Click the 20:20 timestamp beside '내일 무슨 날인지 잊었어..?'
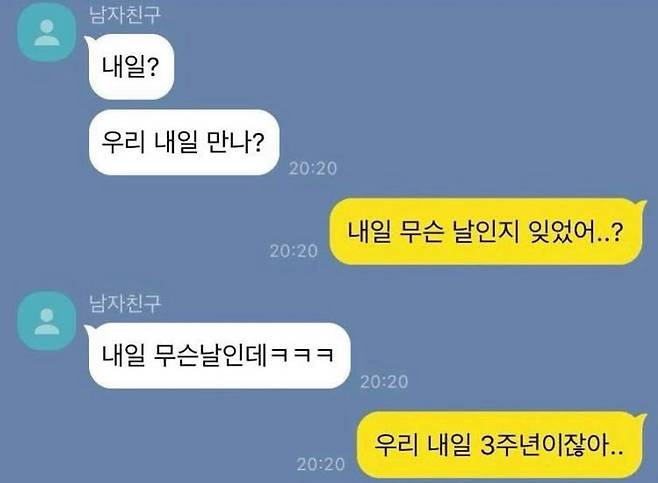The image size is (658, 483). click(294, 251)
